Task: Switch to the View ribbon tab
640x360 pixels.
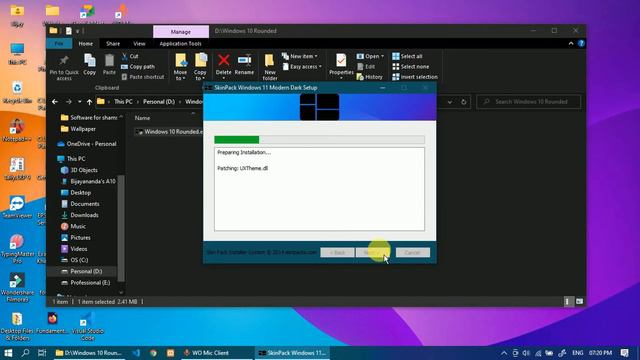Action: coord(139,44)
